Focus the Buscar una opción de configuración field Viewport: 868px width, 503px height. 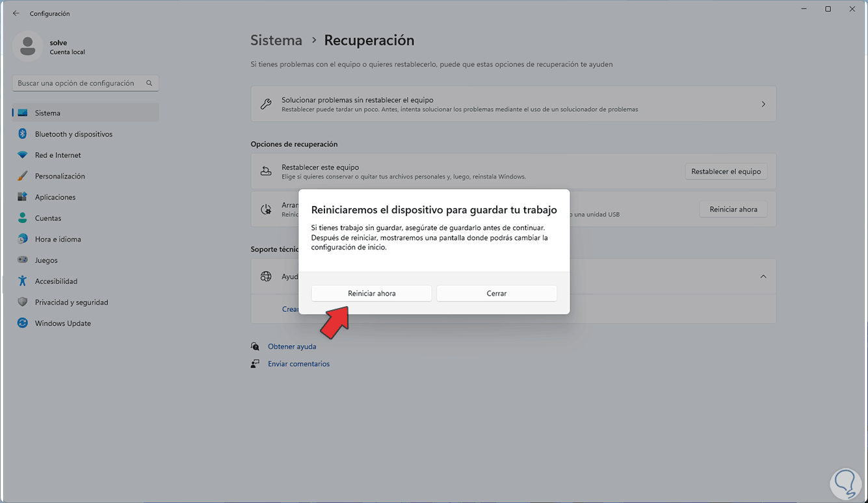(85, 83)
